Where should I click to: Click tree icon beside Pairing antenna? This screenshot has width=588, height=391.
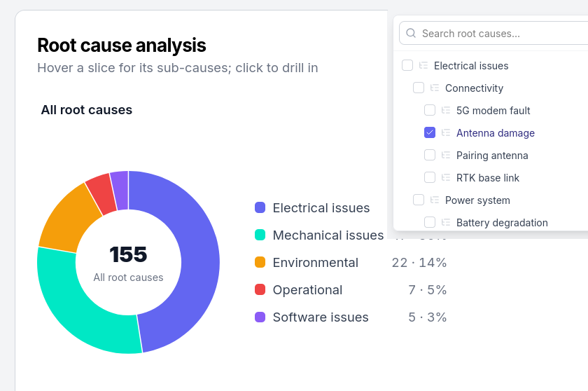[446, 155]
